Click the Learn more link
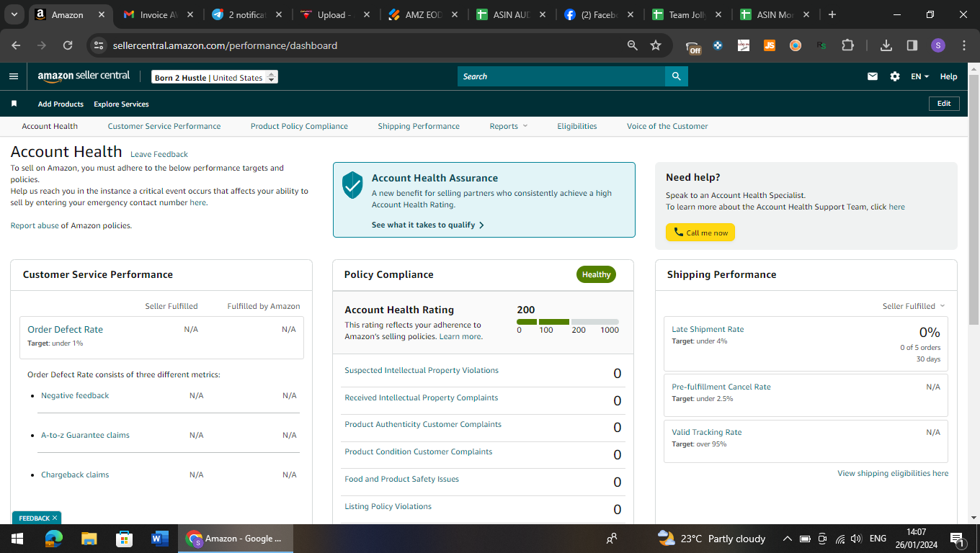This screenshot has height=553, width=980. (x=460, y=336)
